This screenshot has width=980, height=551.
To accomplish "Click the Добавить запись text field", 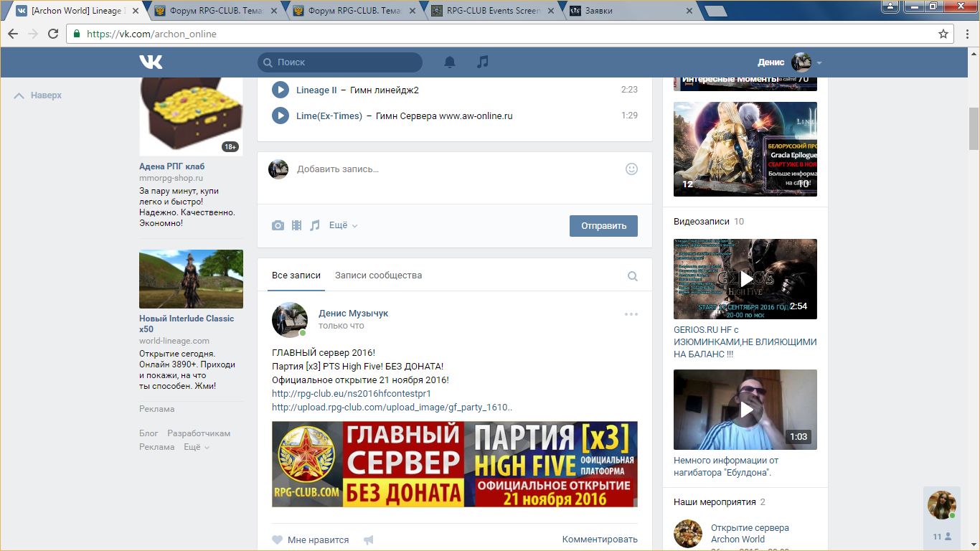I will coord(456,169).
